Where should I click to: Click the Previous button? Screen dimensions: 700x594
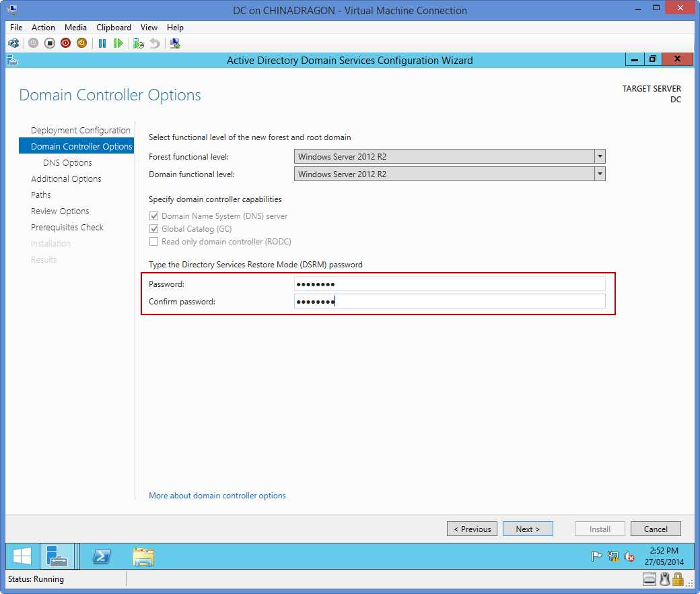tap(472, 529)
